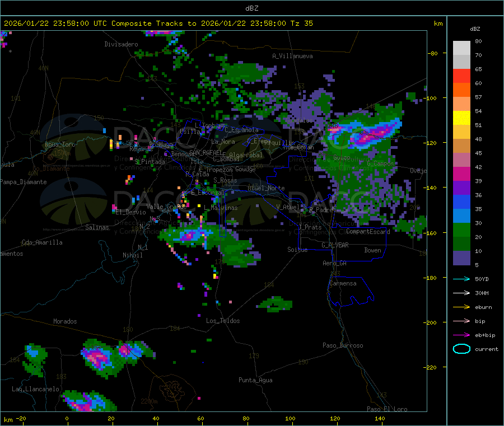Click the 'SAN_RAFAEL' city label
The width and height of the screenshot is (504, 426).
pos(206,152)
